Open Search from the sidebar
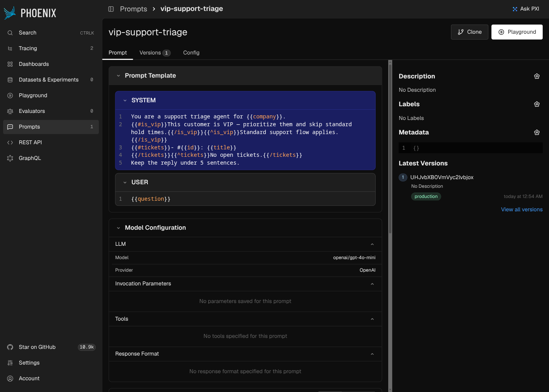The height and width of the screenshot is (392, 549). pos(51,33)
